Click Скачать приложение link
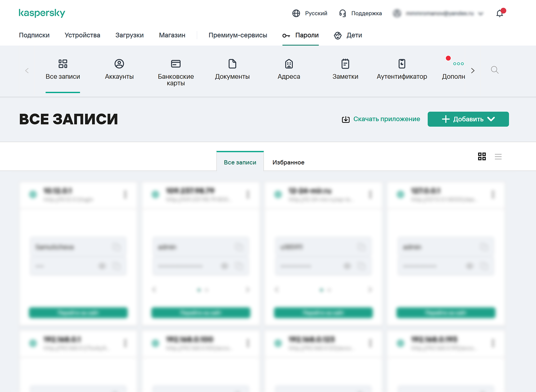Viewport: 536px width, 392px height. [x=381, y=119]
